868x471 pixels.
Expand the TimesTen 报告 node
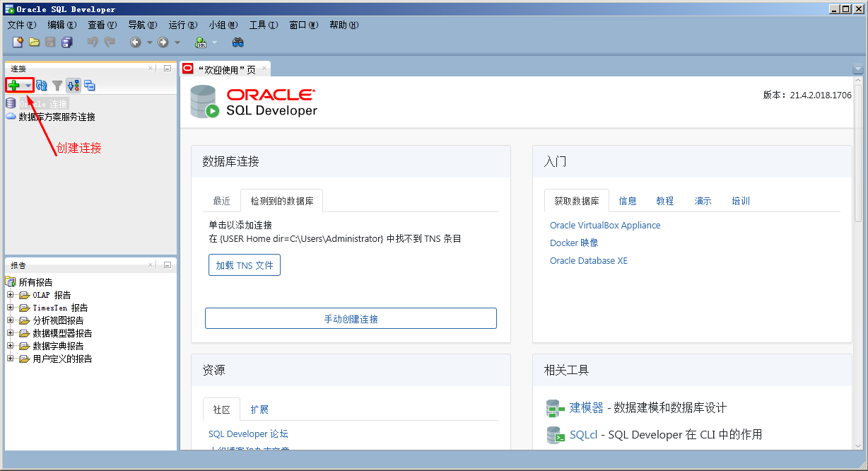pyautogui.click(x=10, y=308)
